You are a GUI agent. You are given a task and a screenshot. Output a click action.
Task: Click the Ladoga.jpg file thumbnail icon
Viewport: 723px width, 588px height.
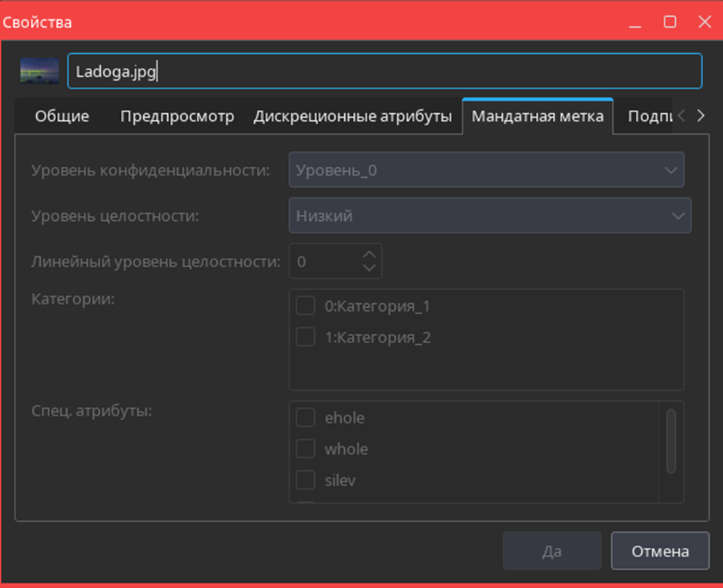[40, 71]
